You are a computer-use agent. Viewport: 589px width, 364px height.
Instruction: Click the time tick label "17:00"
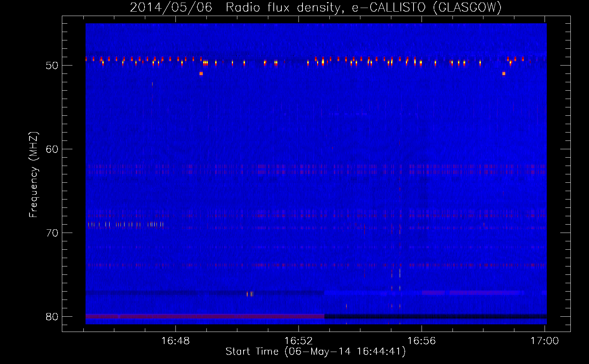[x=545, y=341]
